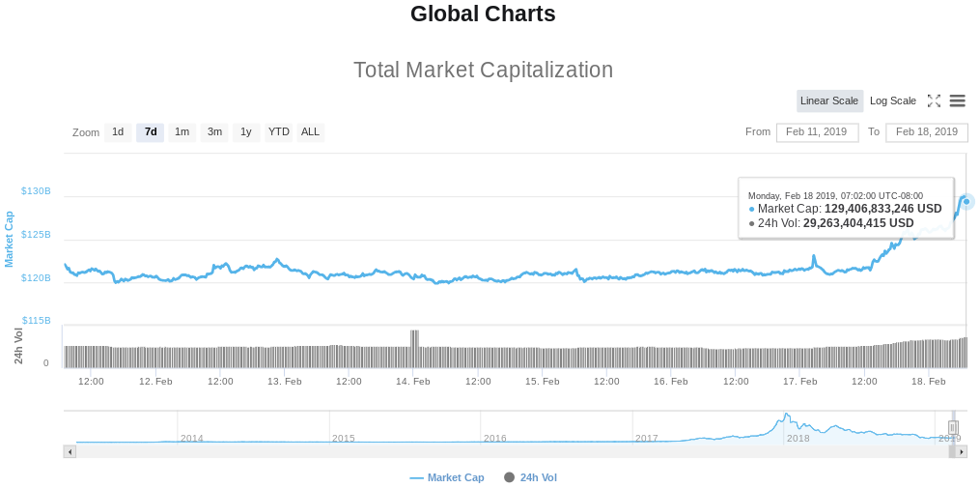Viewport: 980px width, 488px height.
Task: Select the YTD zoom option
Action: click(x=279, y=132)
